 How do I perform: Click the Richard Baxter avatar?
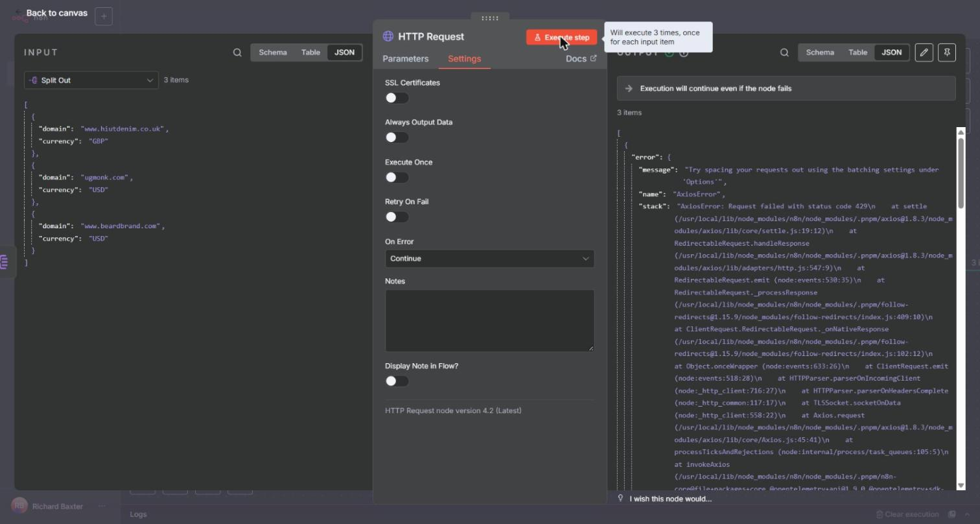coord(19,506)
